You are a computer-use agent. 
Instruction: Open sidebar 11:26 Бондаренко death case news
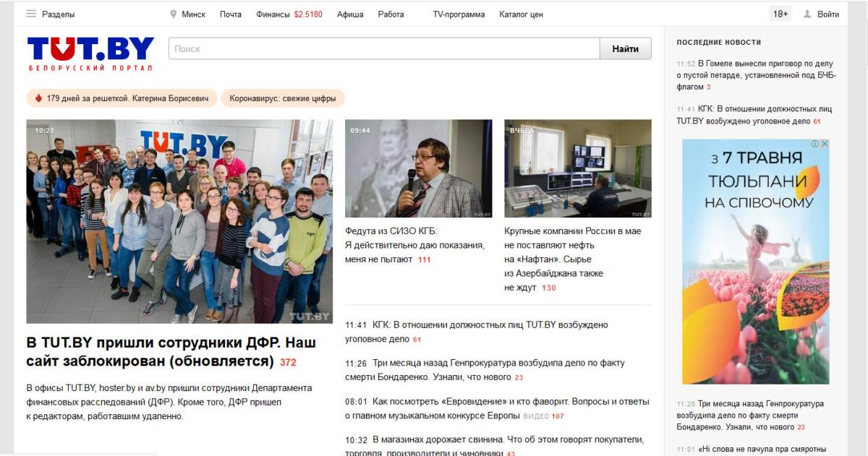pos(750,416)
